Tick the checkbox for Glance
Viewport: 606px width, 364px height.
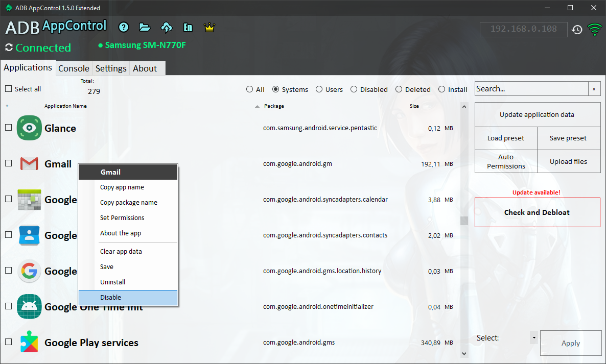click(x=9, y=128)
